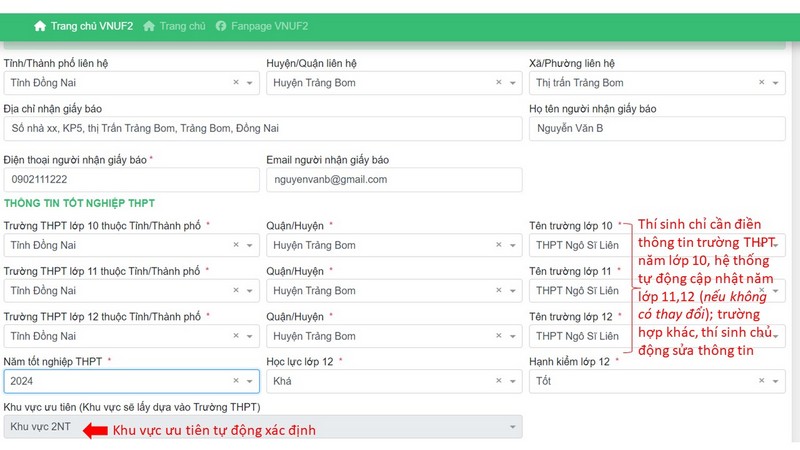Focus the Điện thoại người nhận giấy báo field
800x450 pixels.
tap(131, 179)
